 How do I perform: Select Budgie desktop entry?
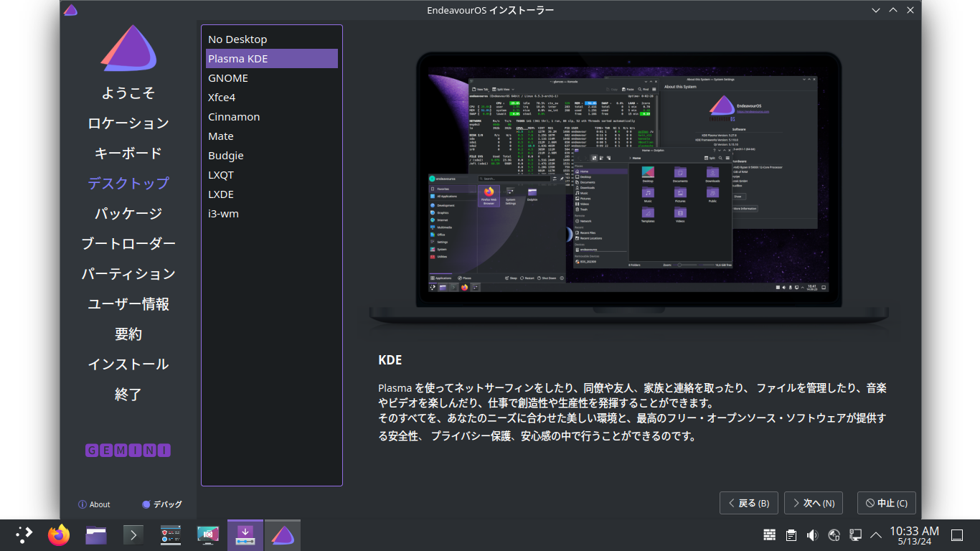(x=271, y=156)
